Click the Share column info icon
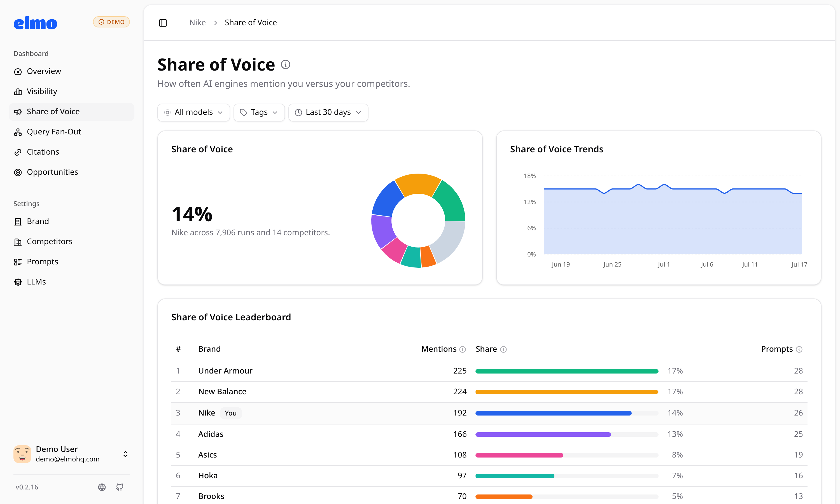The height and width of the screenshot is (504, 840). (x=503, y=349)
